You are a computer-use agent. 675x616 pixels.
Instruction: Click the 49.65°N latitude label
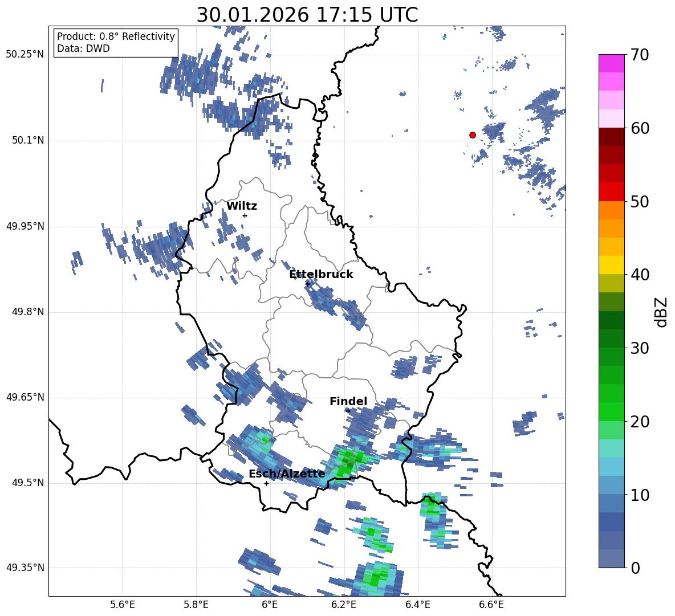[25, 397]
